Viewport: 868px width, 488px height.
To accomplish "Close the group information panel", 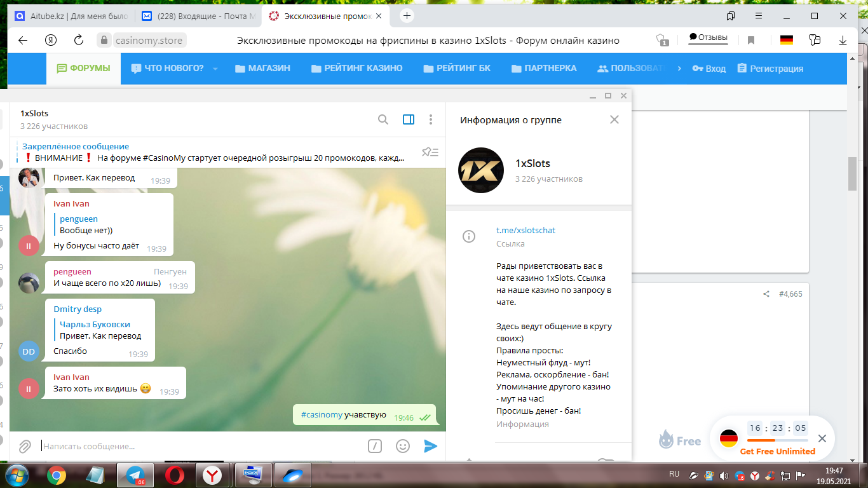I will 614,119.
